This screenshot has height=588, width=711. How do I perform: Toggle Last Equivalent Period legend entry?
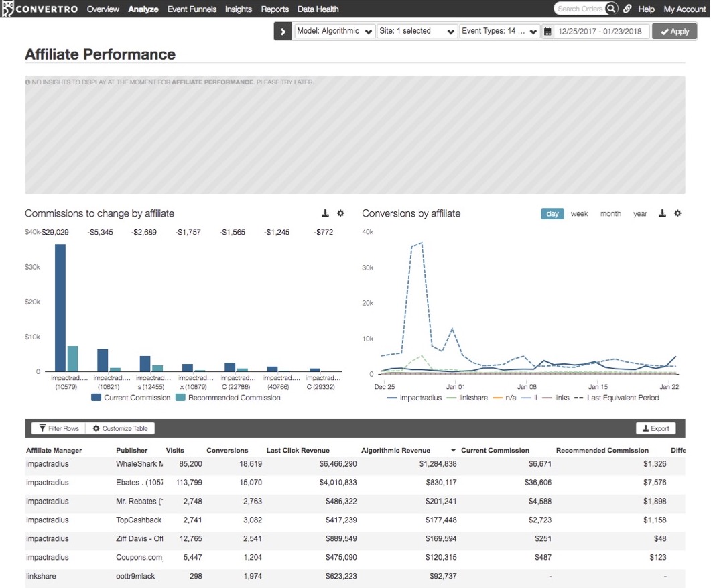pos(617,398)
